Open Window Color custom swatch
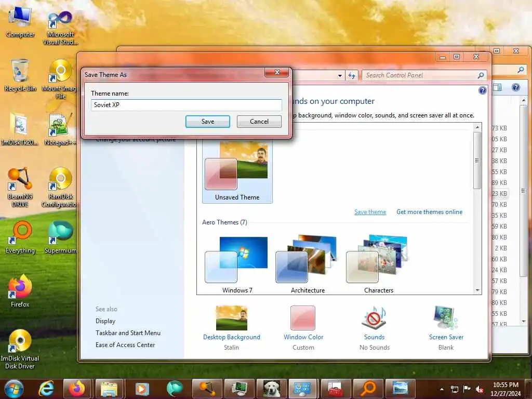The height and width of the screenshot is (399, 532). (x=303, y=318)
